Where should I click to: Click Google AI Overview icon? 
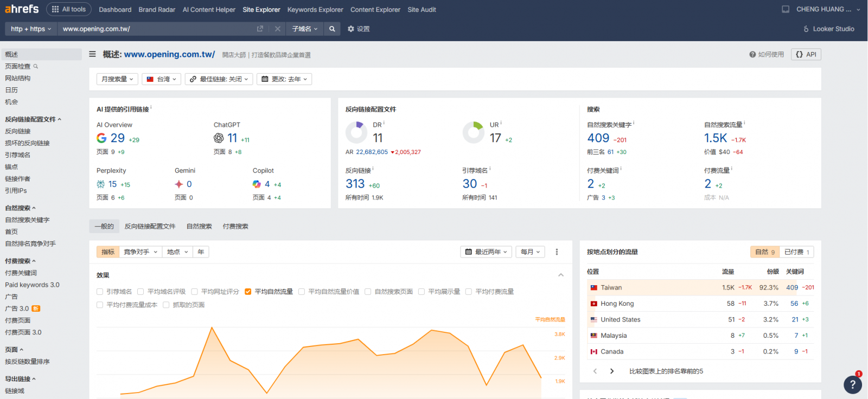point(101,138)
